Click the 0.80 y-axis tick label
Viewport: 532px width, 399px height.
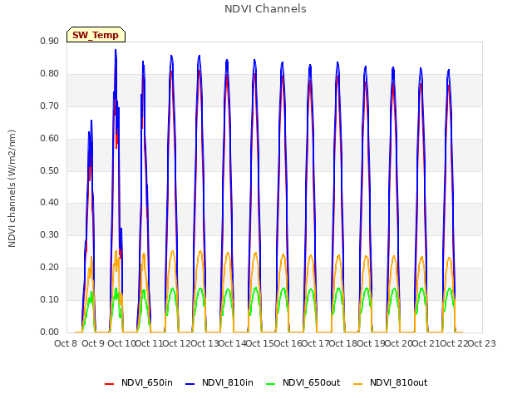pos(50,73)
